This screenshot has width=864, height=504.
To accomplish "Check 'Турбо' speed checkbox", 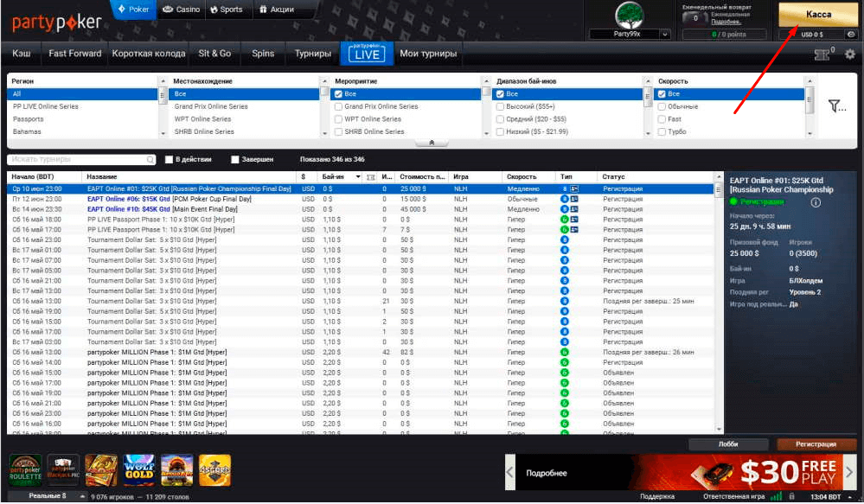I will coord(662,132).
